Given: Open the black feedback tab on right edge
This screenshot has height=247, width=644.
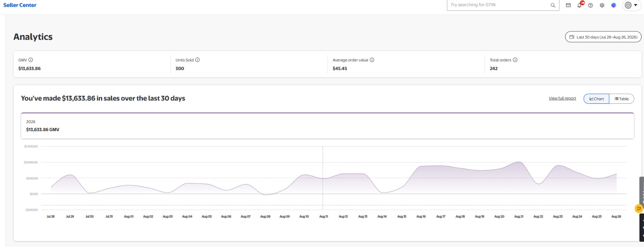Looking at the screenshot, I should [x=642, y=228].
